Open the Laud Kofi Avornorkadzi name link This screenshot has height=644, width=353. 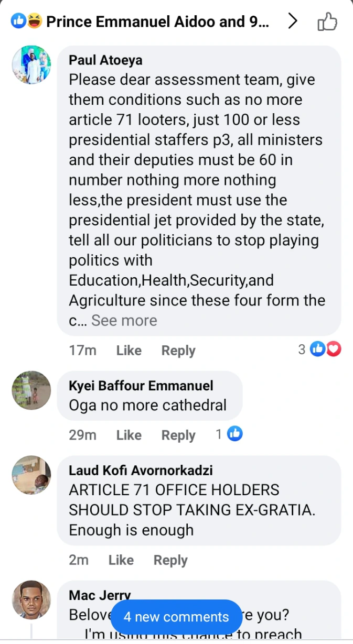[x=148, y=471]
